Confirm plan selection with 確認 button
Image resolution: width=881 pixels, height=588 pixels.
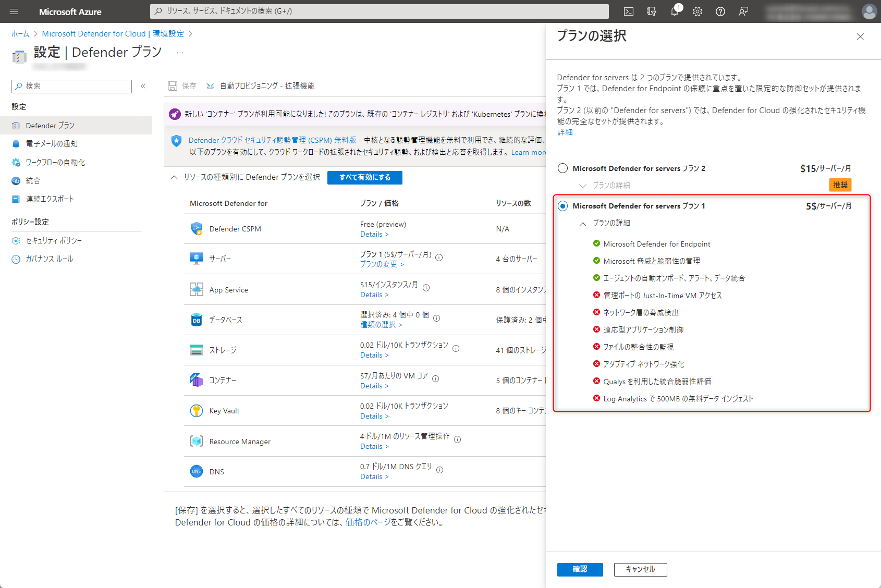[580, 570]
